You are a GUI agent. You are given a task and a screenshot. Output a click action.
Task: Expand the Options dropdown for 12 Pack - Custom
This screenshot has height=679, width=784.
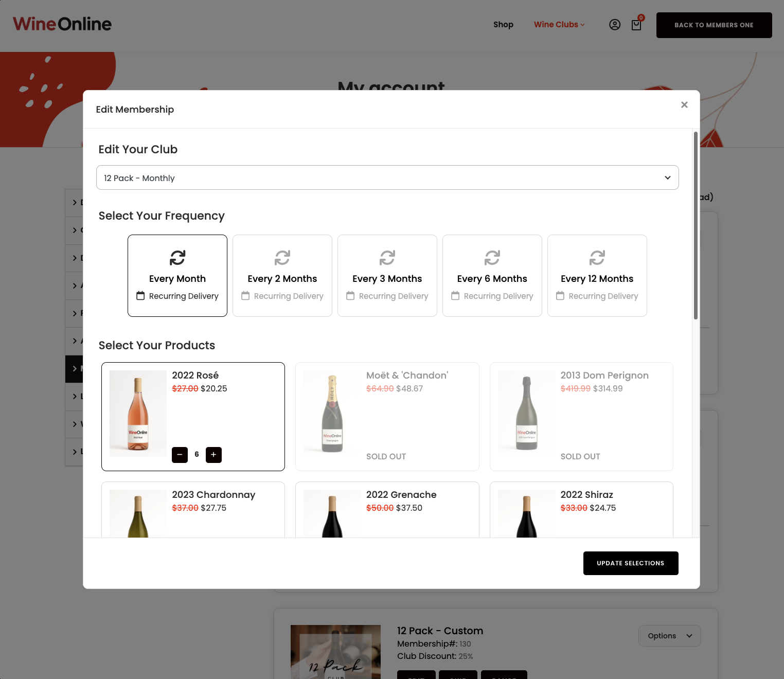[x=669, y=636]
